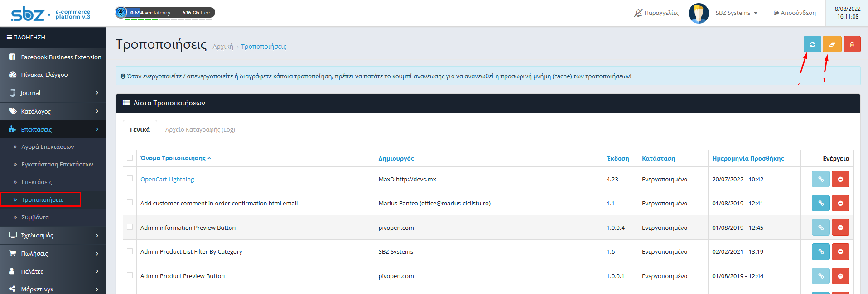This screenshot has height=294, width=868.
Task: Click the SBZ logo in header
Action: pyautogui.click(x=28, y=14)
